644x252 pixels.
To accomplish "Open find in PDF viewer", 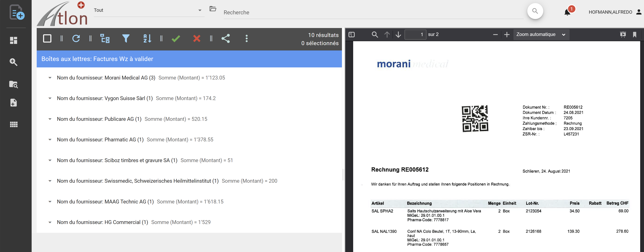I will 374,34.
